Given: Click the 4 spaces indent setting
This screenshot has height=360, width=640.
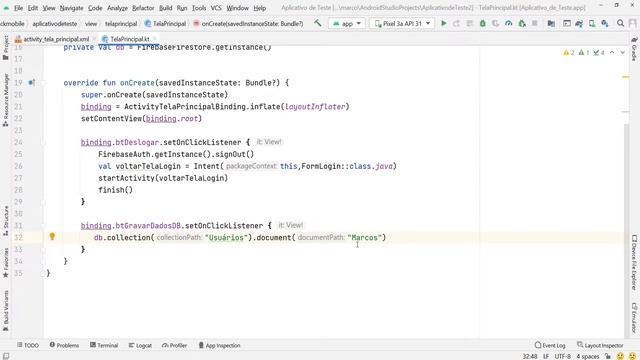Looking at the screenshot, I should click(587, 356).
